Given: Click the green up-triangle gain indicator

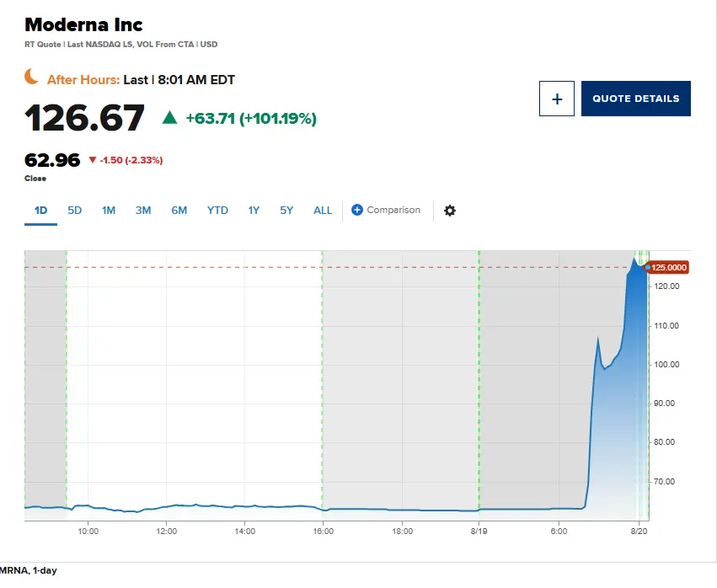Looking at the screenshot, I should point(169,117).
